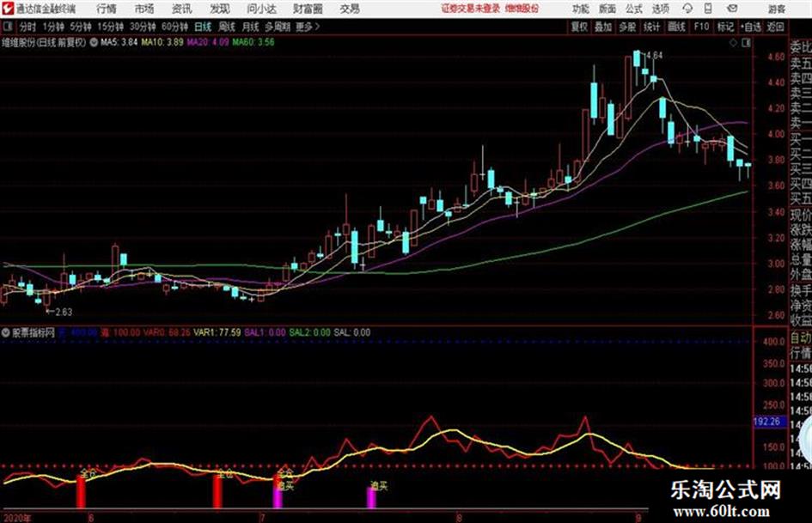Screen dimensions: 812x523
Task: Open the 功能 menu
Action: (x=581, y=9)
